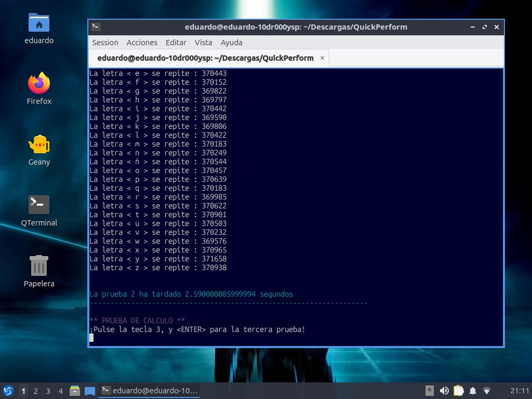Viewport: 532px width, 399px height.
Task: Launch Firefox from the desktop
Action: pos(38,89)
